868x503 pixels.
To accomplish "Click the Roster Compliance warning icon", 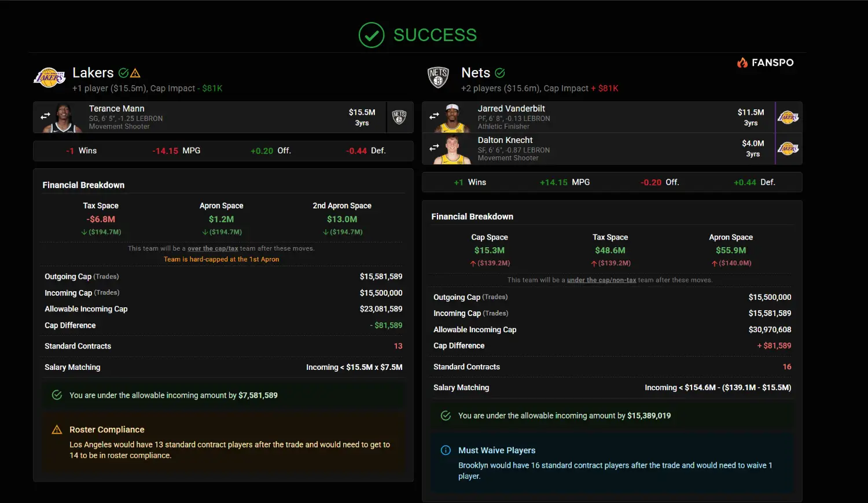I will [57, 429].
